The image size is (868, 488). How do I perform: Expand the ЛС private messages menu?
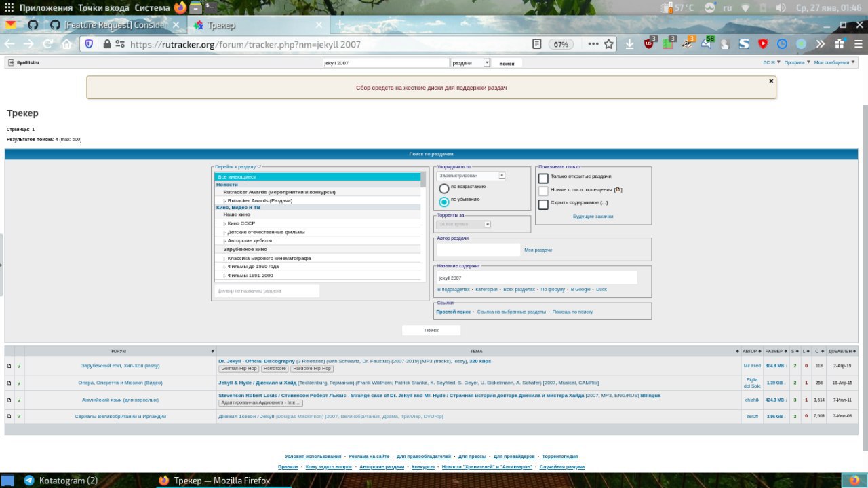[x=771, y=62]
